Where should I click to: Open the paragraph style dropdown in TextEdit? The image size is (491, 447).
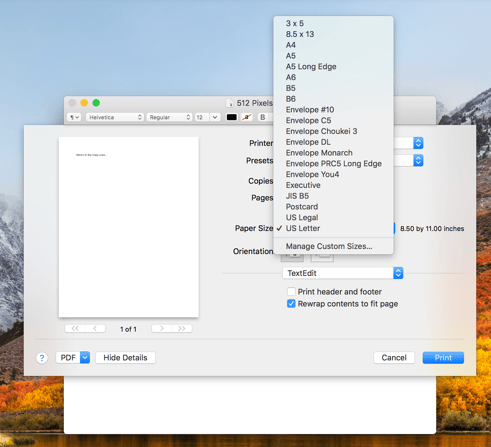point(74,117)
